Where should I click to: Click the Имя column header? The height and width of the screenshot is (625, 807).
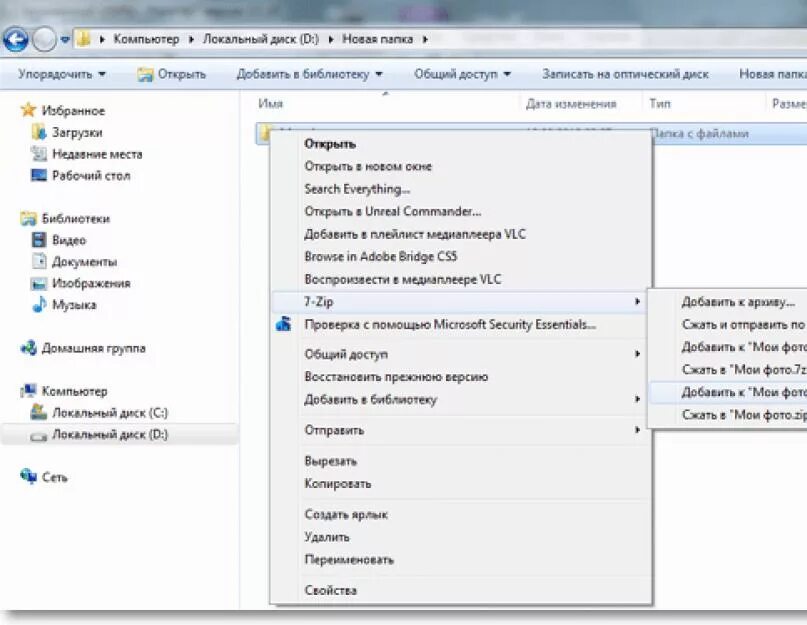coord(270,104)
